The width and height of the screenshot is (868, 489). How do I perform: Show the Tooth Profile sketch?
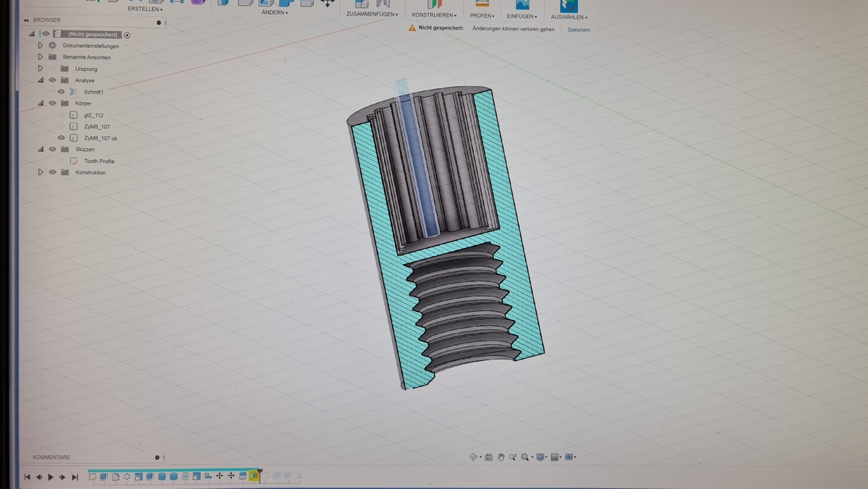pos(61,161)
